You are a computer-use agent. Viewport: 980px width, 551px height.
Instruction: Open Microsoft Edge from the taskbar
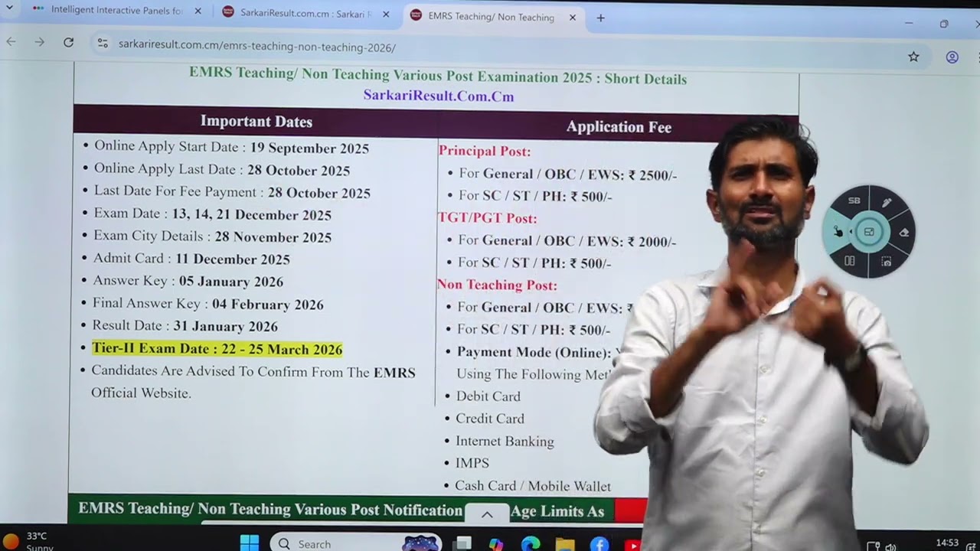531,544
